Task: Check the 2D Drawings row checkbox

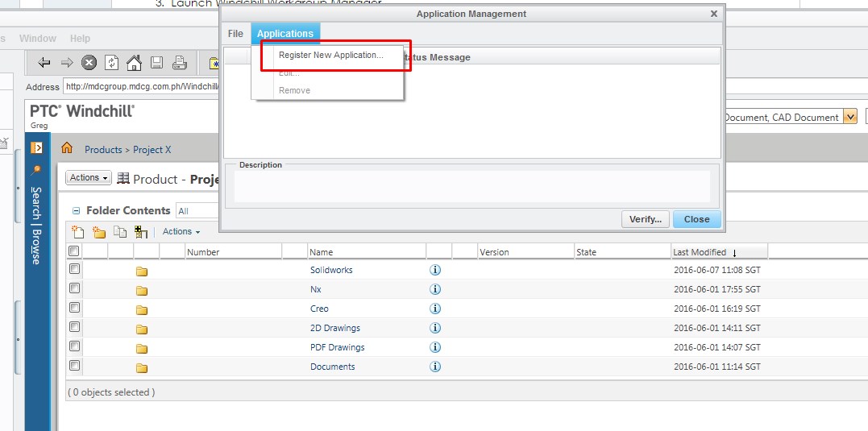Action: pyautogui.click(x=75, y=328)
